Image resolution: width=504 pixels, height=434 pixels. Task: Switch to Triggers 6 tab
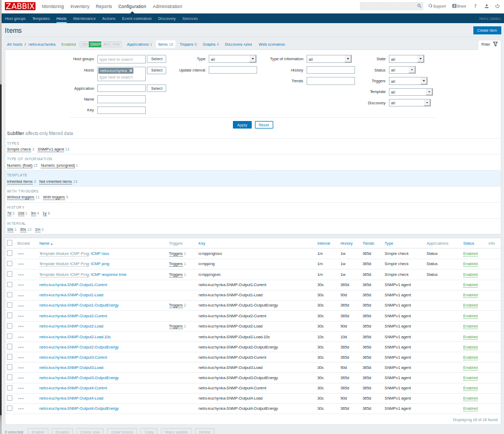point(188,44)
